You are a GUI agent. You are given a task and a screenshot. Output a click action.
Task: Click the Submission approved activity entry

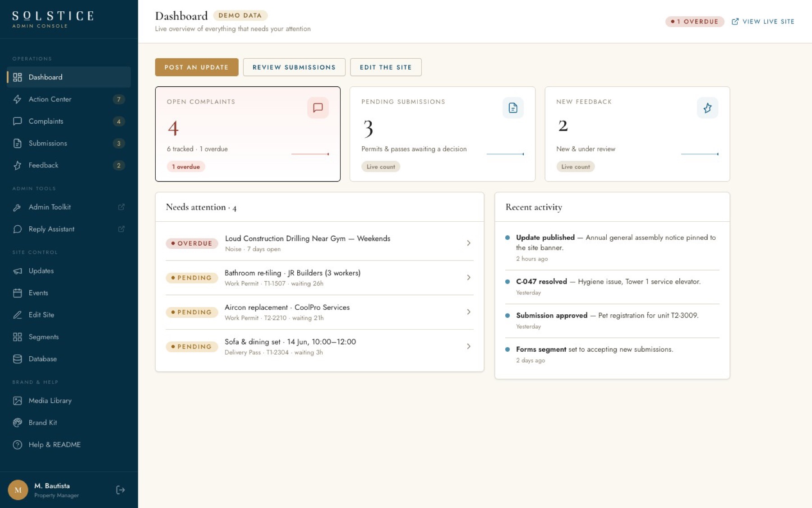(x=612, y=321)
